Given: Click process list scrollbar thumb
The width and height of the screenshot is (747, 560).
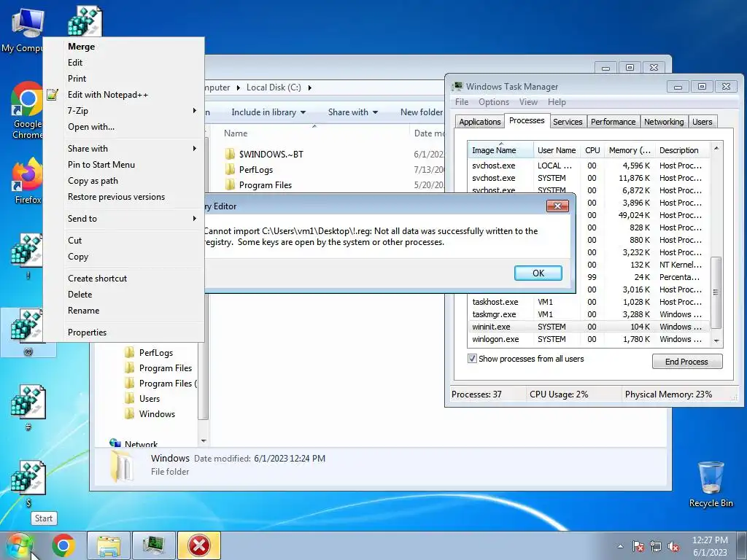Looking at the screenshot, I should (716, 292).
